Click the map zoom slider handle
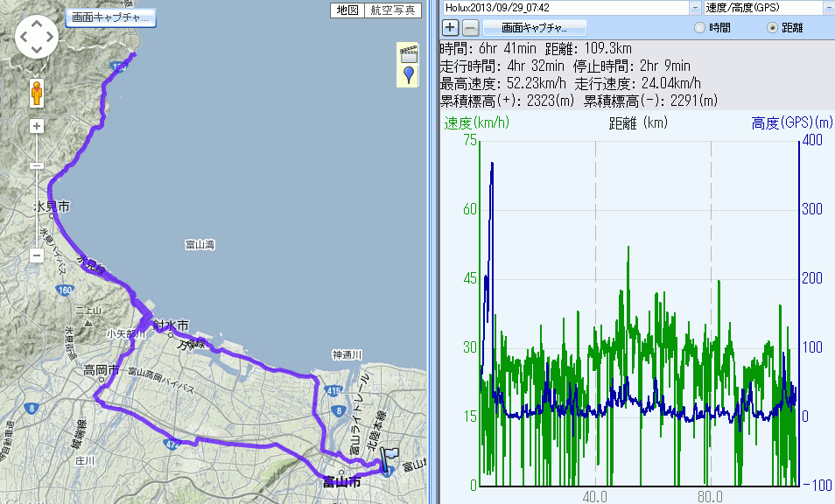The height and width of the screenshot is (504, 835). tap(37, 165)
